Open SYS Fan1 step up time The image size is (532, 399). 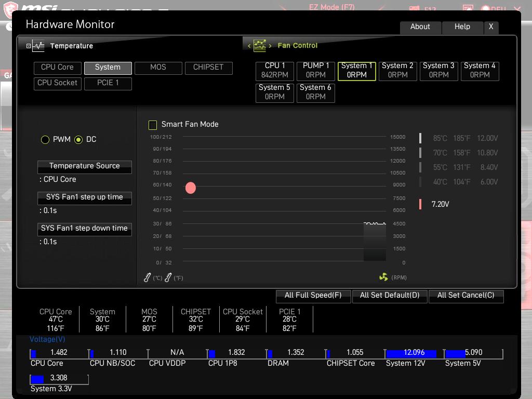(x=85, y=198)
